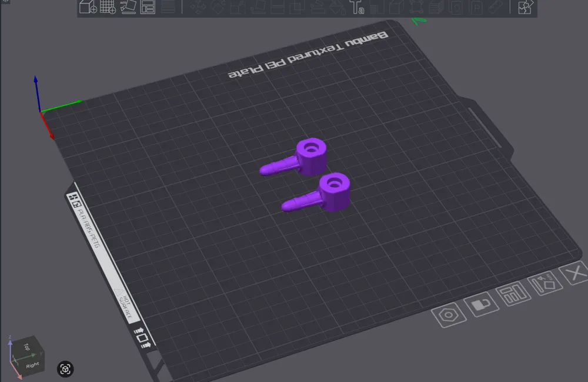
Task: Auto-orient all objects with the orient icon
Action: point(127,8)
